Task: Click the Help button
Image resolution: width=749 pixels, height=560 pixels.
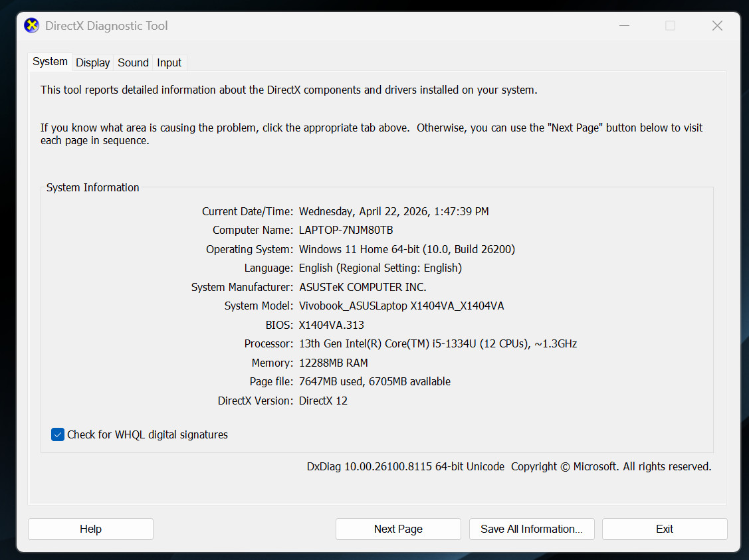Action: (91, 529)
